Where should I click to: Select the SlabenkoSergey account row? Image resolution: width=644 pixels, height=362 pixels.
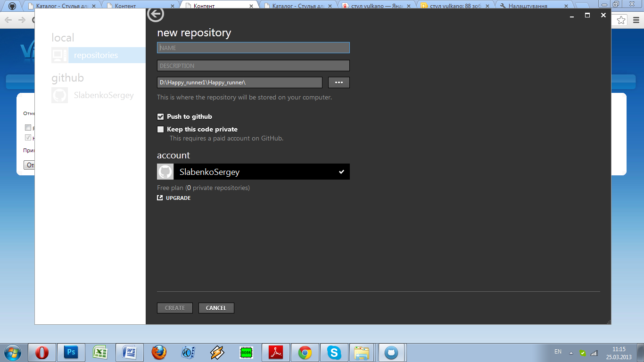[x=253, y=172]
